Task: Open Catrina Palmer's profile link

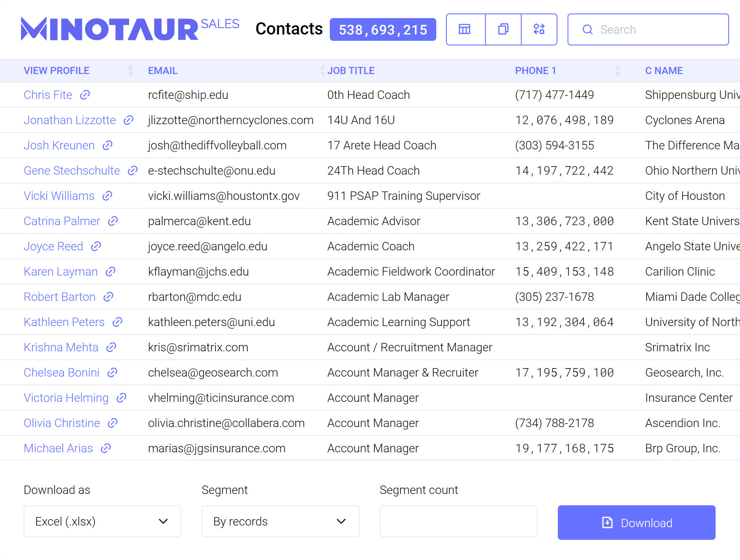Action: pyautogui.click(x=62, y=221)
